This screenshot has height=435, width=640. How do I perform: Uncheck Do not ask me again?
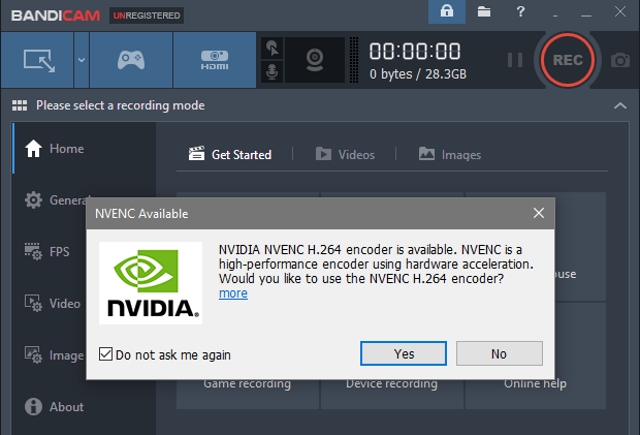106,354
